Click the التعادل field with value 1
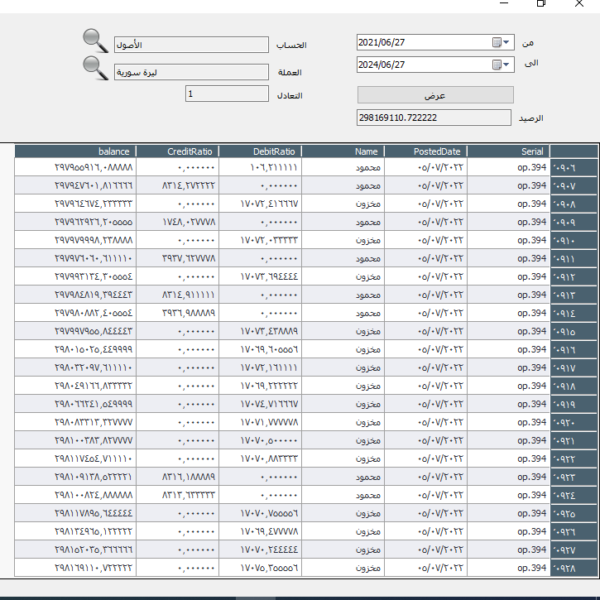The image size is (600, 600). coord(227,93)
